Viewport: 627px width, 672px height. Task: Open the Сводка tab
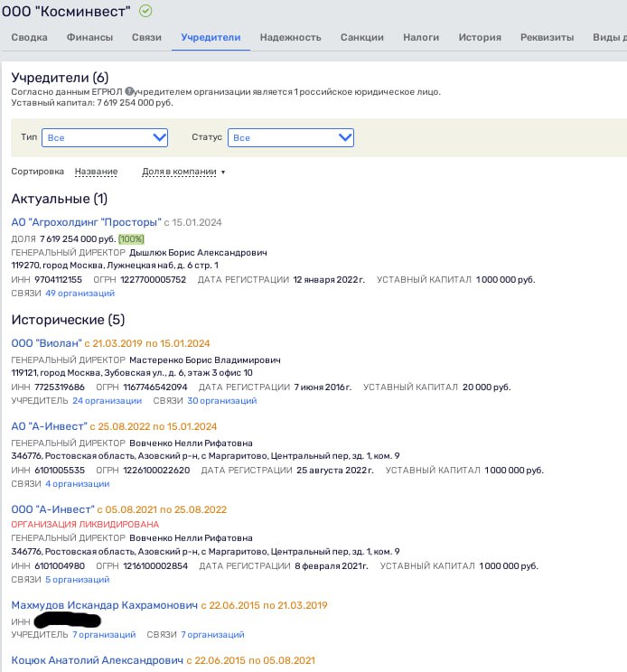click(29, 37)
